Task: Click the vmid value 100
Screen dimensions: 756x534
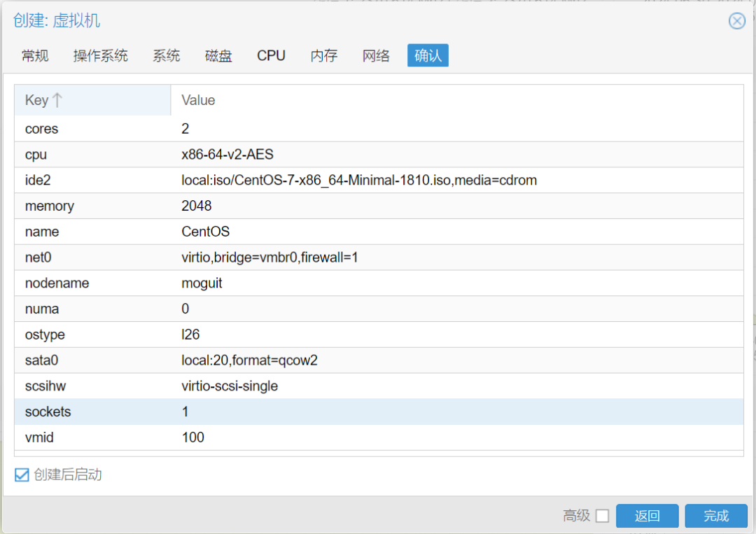Action: tap(193, 437)
